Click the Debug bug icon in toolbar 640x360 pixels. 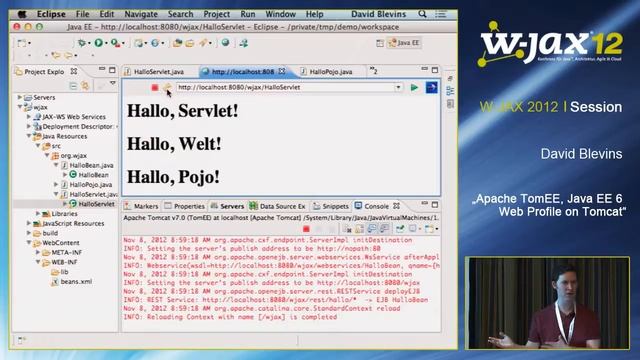pos(82,42)
